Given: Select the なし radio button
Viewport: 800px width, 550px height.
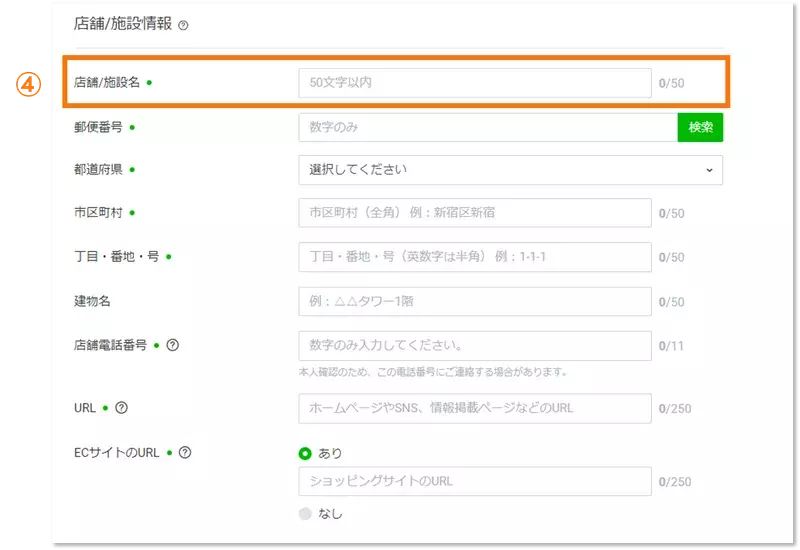Looking at the screenshot, I should point(305,513).
